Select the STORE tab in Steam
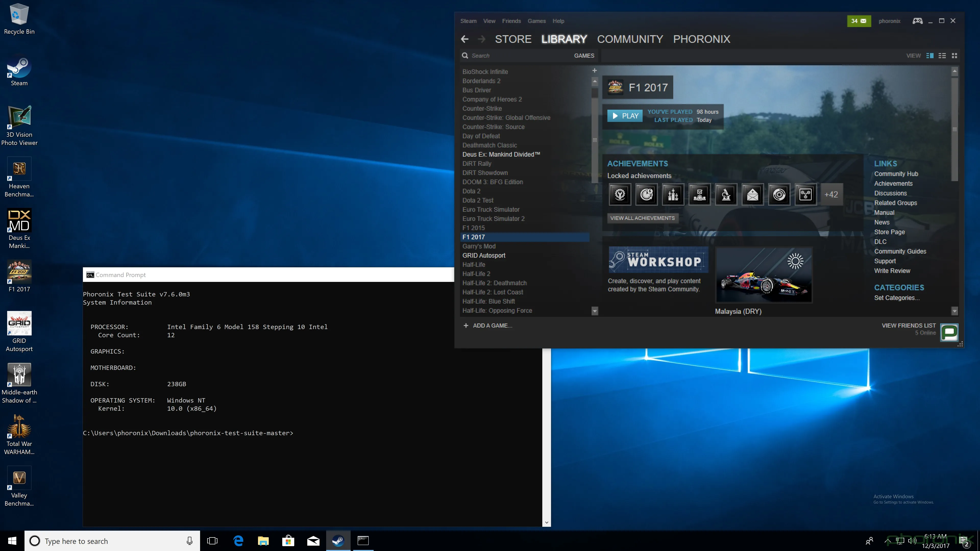 pyautogui.click(x=513, y=38)
